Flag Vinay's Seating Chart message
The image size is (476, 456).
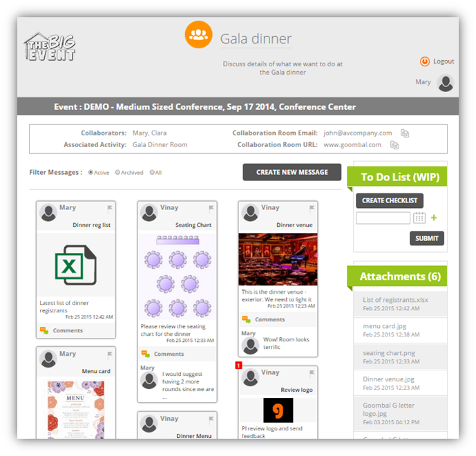coord(211,208)
